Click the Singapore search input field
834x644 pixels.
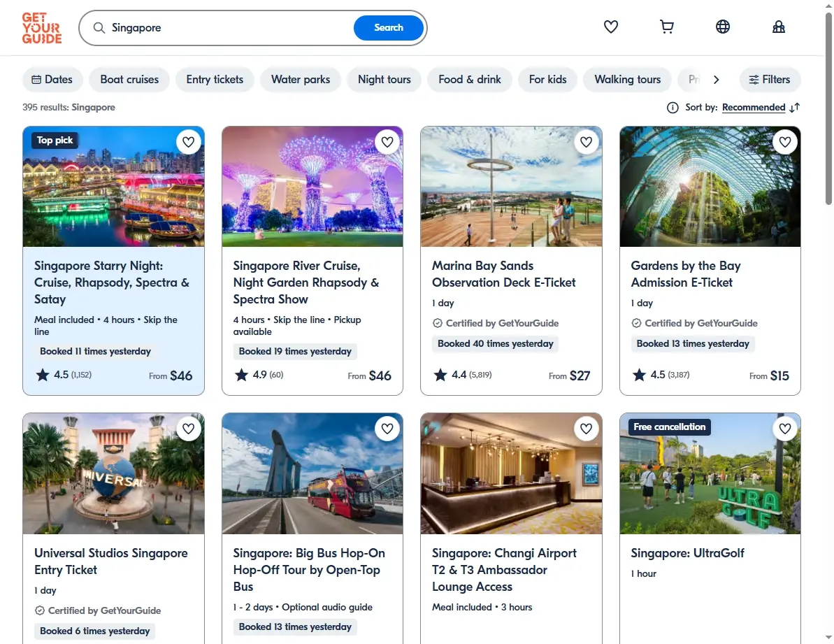(x=229, y=28)
